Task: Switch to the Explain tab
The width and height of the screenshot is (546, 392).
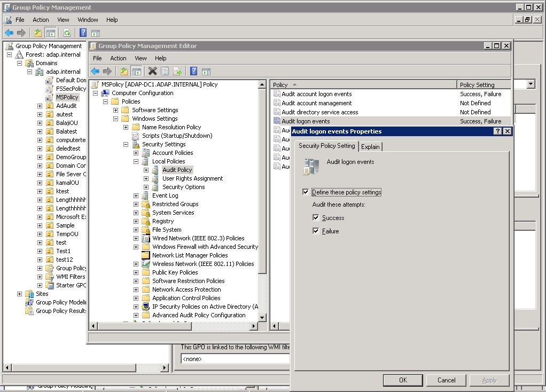Action: [x=370, y=146]
